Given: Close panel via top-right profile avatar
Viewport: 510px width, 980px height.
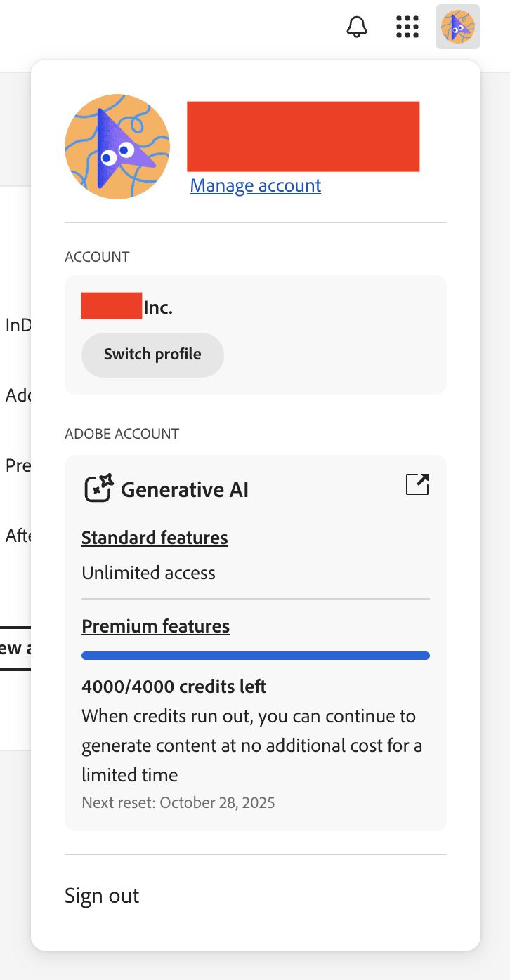Looking at the screenshot, I should click(457, 27).
